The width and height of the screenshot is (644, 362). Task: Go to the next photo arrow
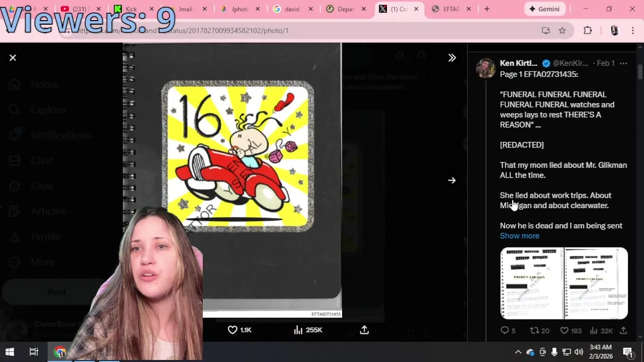(x=452, y=180)
